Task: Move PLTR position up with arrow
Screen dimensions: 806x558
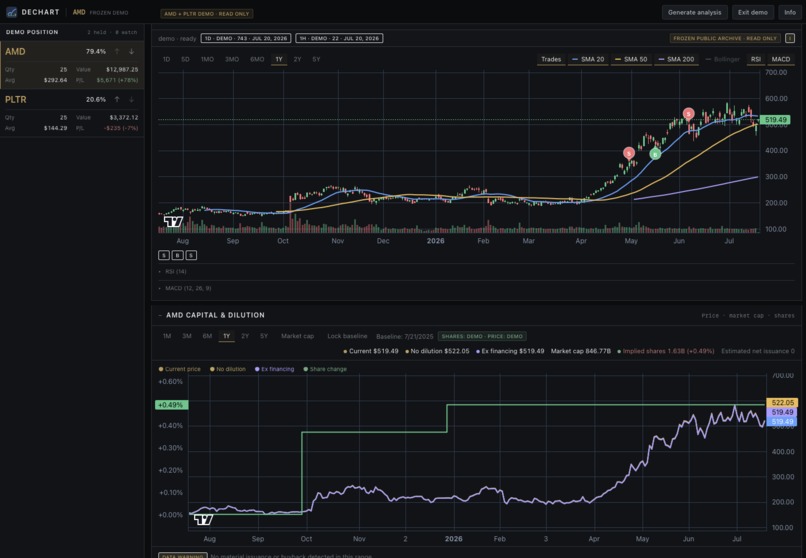Action: (x=117, y=99)
